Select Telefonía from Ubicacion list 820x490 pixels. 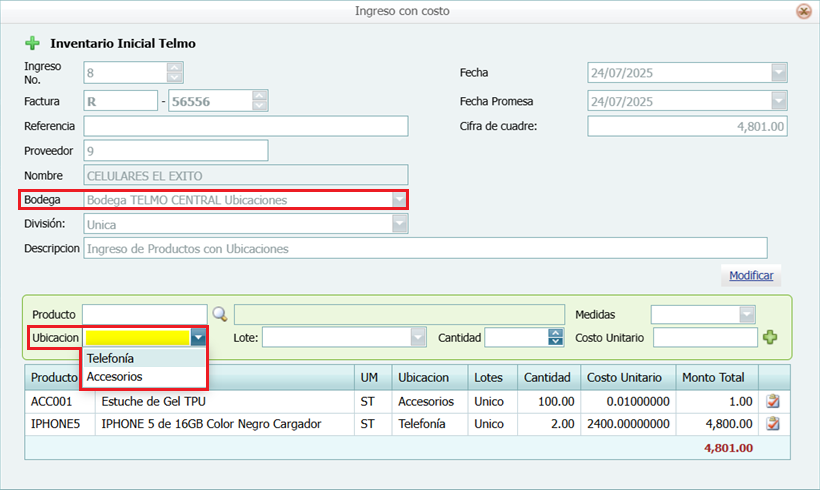pos(111,358)
